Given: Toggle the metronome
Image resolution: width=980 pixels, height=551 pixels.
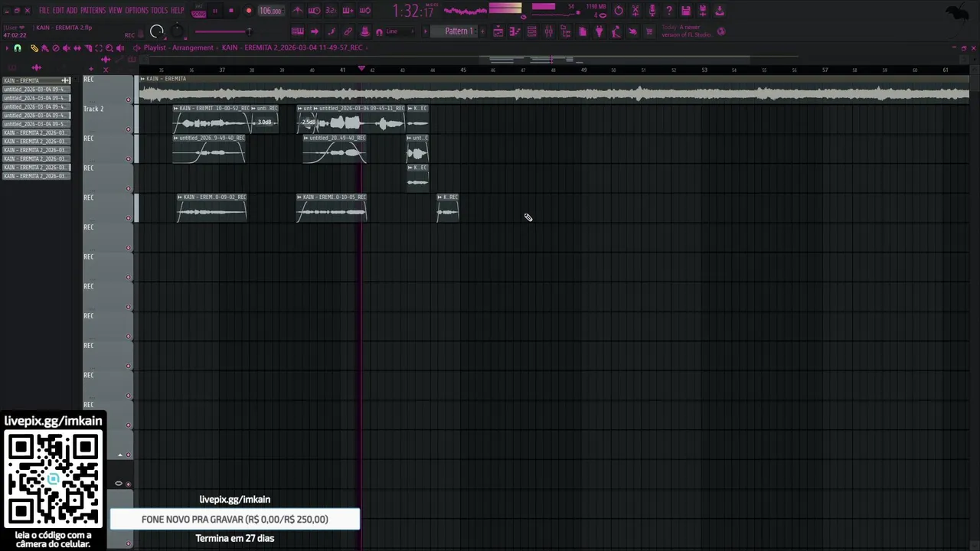Looking at the screenshot, I should coord(297,11).
